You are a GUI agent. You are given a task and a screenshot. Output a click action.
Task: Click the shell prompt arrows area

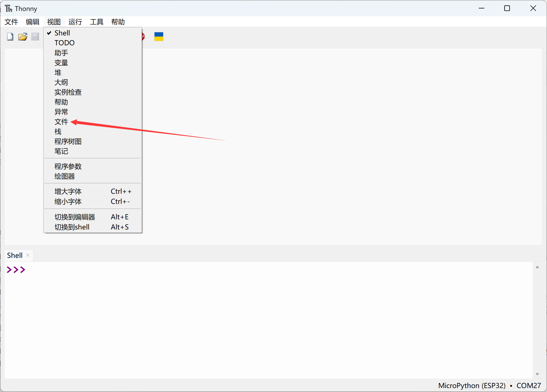[x=16, y=270]
